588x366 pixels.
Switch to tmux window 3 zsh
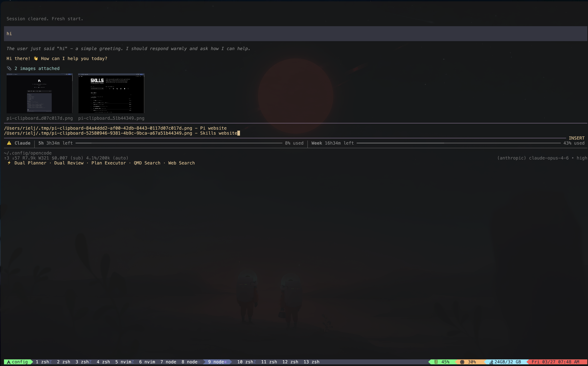click(x=83, y=362)
